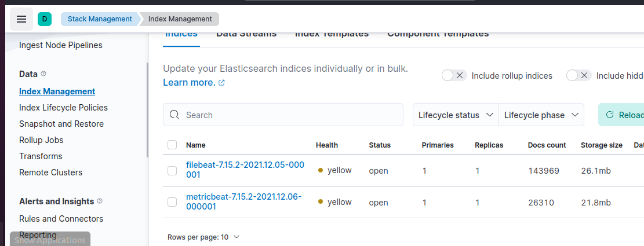Image resolution: width=644 pixels, height=246 pixels.
Task: Open Ingest Node Pipelines in sidebar
Action: tap(61, 45)
